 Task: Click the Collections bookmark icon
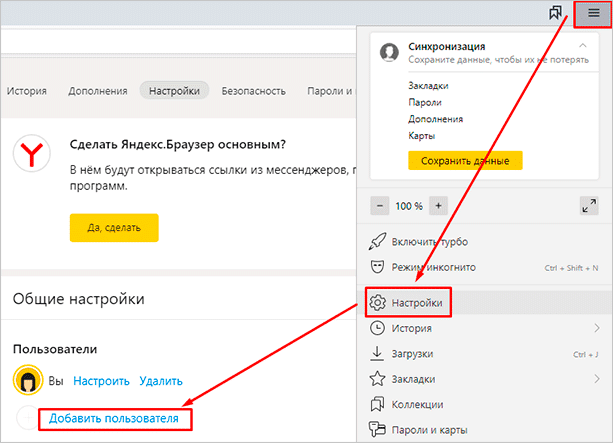(378, 405)
